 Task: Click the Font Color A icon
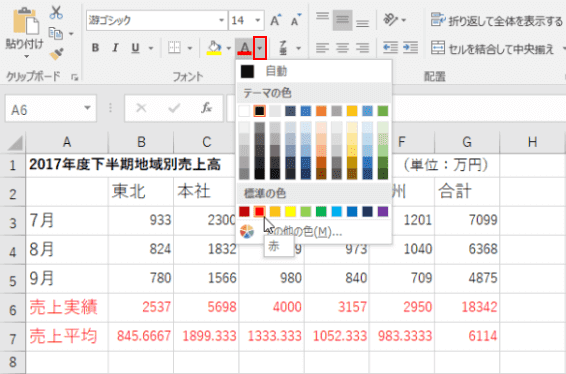click(x=244, y=48)
